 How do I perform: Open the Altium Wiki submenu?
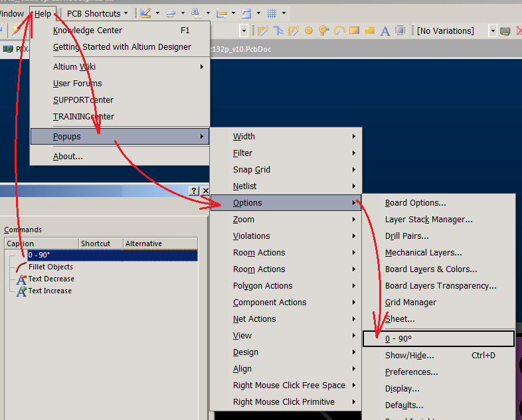(x=120, y=67)
